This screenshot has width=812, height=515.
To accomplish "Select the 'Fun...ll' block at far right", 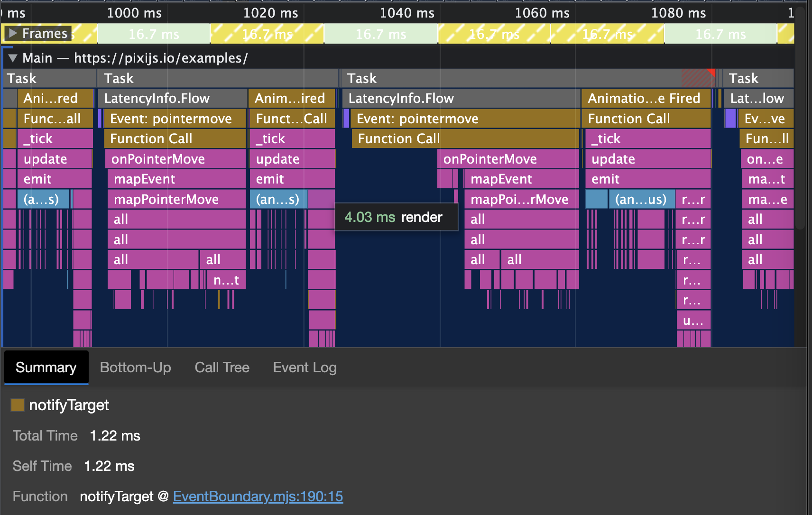I will [x=766, y=138].
